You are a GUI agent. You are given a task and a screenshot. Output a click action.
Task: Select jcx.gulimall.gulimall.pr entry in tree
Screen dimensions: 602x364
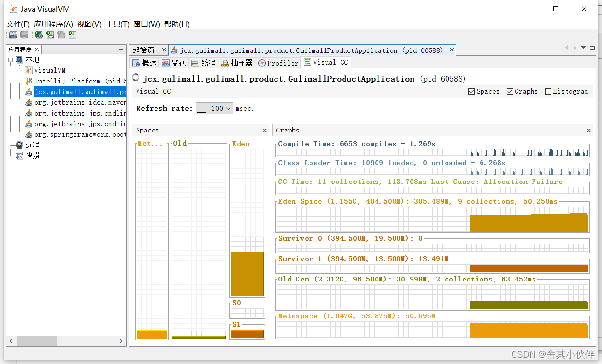pyautogui.click(x=80, y=92)
